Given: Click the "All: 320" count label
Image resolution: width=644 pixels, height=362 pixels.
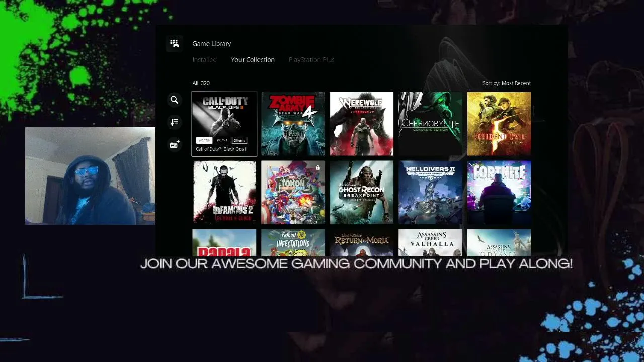Looking at the screenshot, I should click(201, 83).
